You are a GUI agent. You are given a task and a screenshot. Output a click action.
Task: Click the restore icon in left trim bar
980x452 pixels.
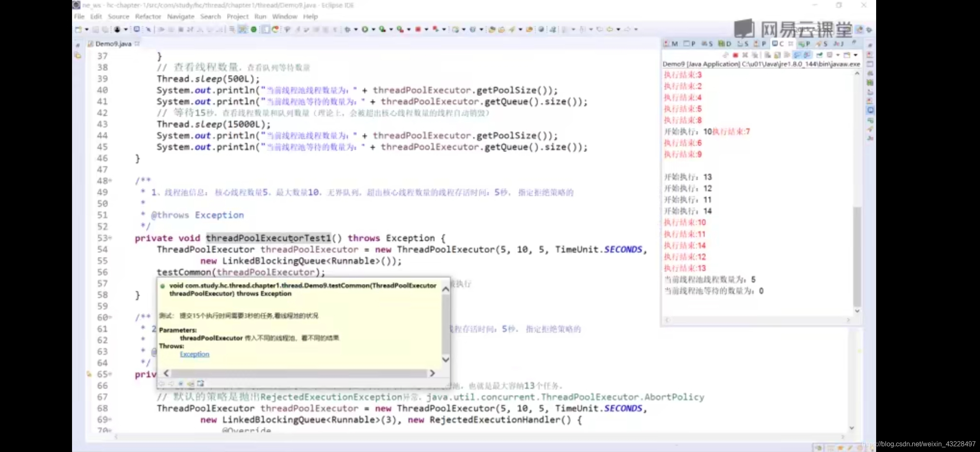tap(78, 45)
